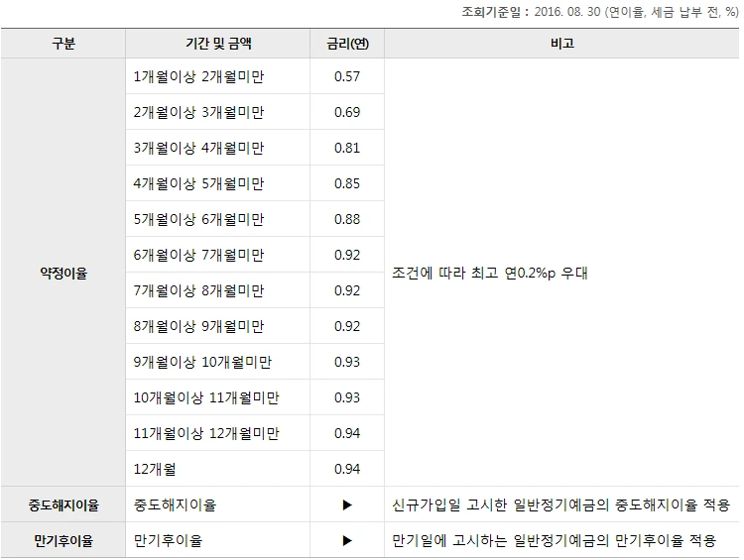
Task: Select the 10개월이상 11개월미만 period cell
Action: click(x=218, y=397)
